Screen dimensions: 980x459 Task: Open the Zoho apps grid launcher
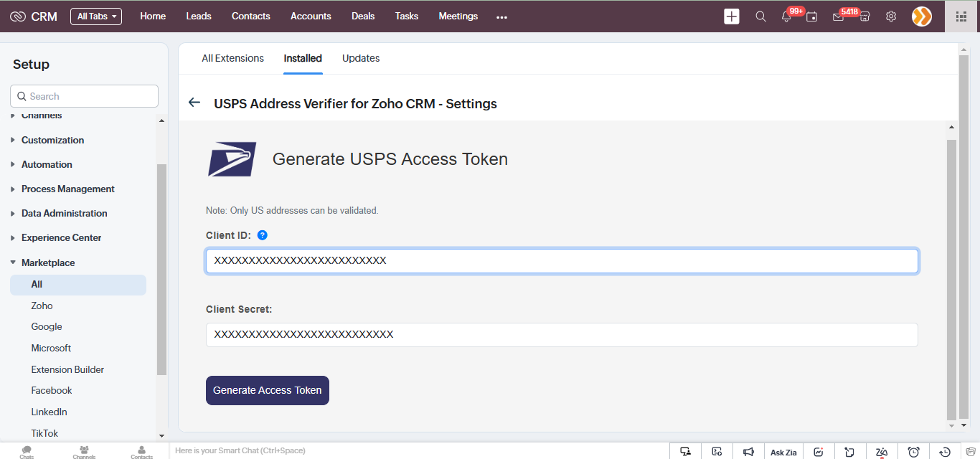962,16
